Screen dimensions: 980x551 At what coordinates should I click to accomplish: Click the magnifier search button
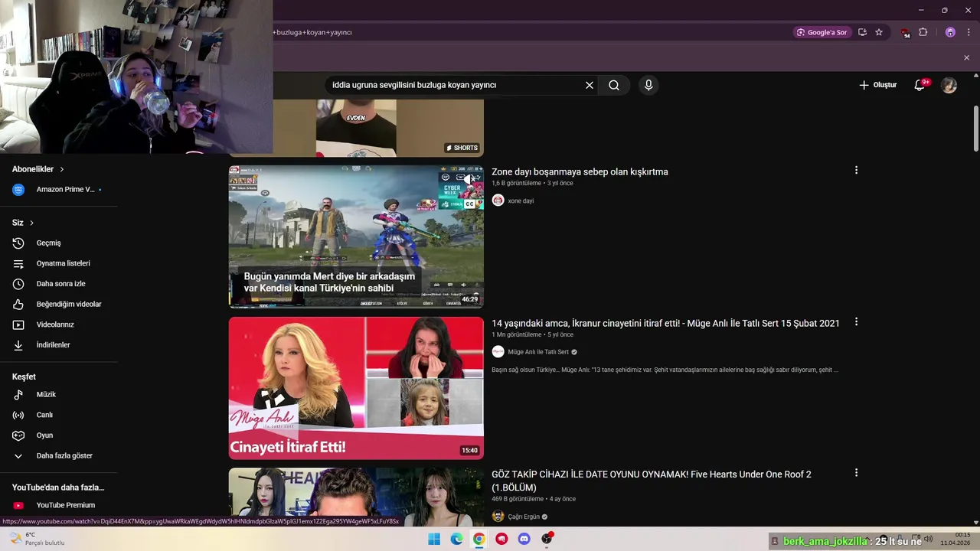tap(614, 85)
